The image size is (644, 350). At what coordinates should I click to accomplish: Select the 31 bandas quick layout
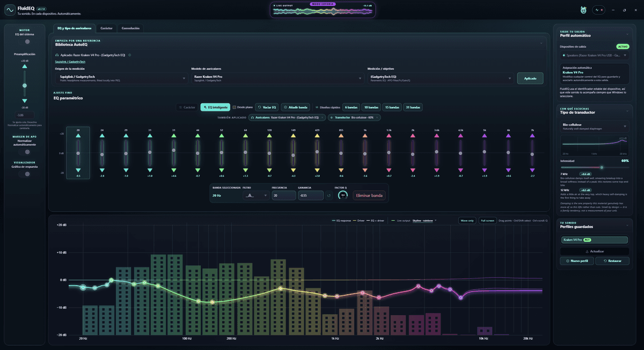coord(413,107)
